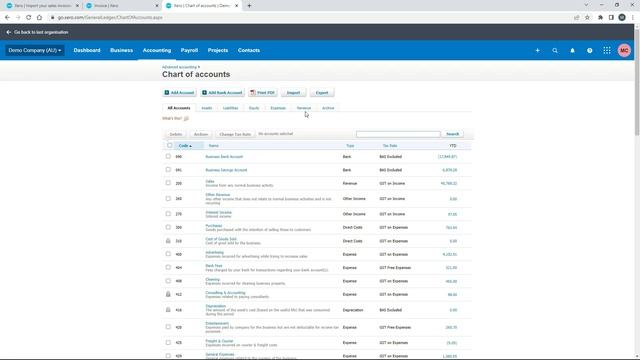Click the lock icon beside Cost of Goods Sold
Viewport: 640px width, 360px height.
pyautogui.click(x=168, y=241)
